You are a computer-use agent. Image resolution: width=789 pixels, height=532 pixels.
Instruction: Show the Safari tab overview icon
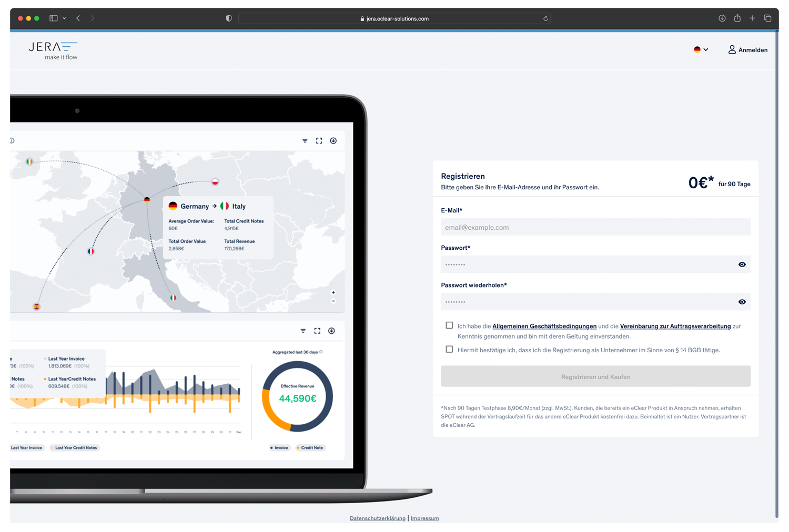(767, 18)
